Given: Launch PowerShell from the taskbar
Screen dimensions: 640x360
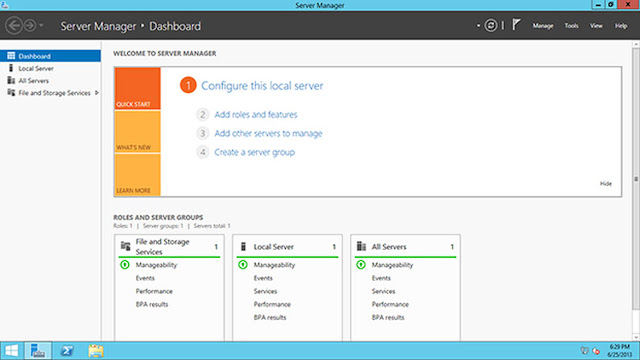Looking at the screenshot, I should point(67,351).
